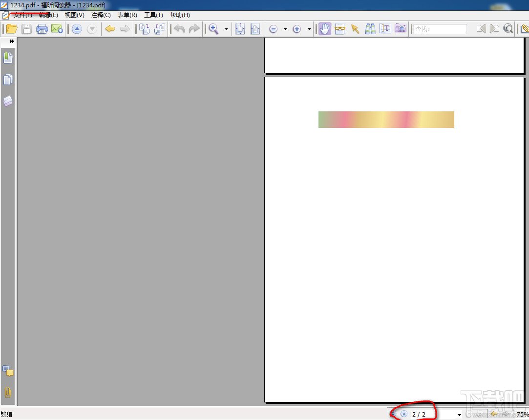Open the Attachments paperclip panel
This screenshot has width=529, height=420.
click(x=8, y=392)
